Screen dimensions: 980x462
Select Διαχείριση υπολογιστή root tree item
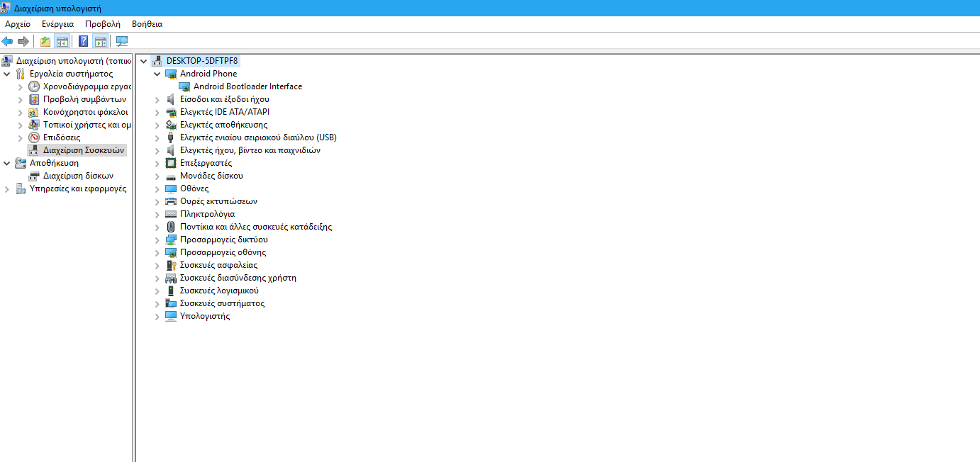pyautogui.click(x=74, y=61)
